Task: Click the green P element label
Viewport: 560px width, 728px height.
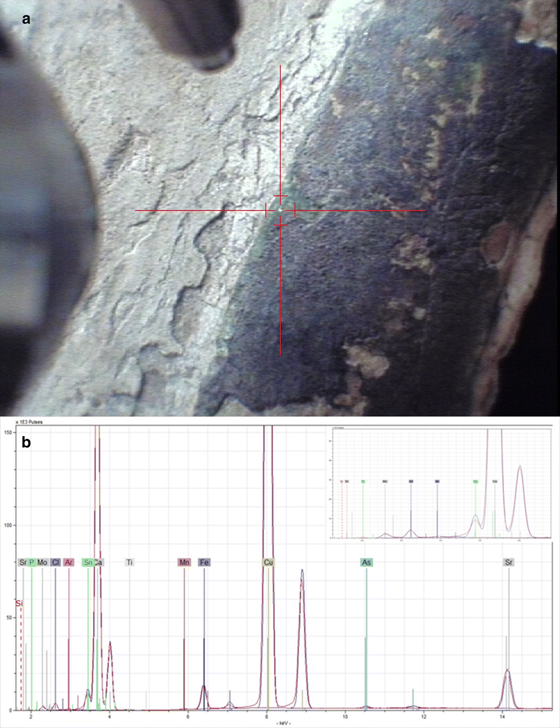Action: pos(32,563)
